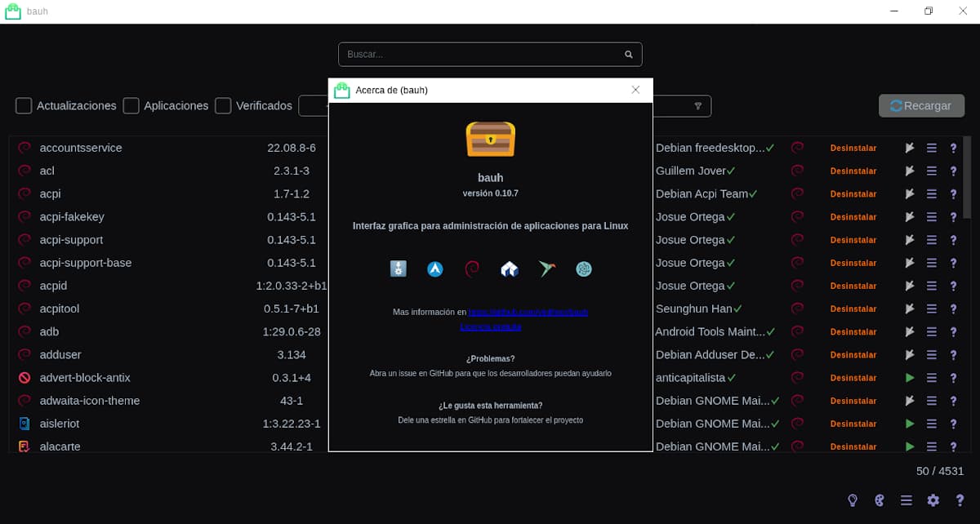This screenshot has height=524, width=980.
Task: Click Desinstalar for acpi-support
Action: pos(853,240)
